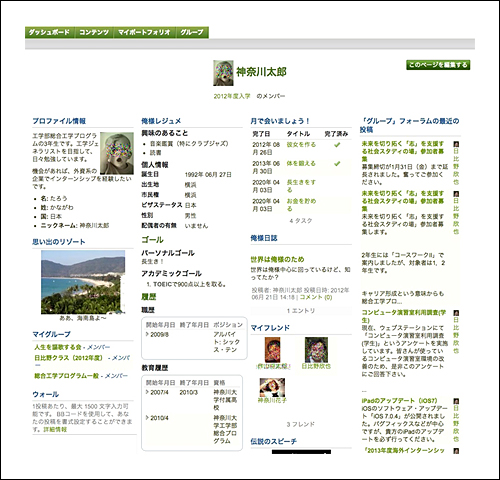Click the poster avatar beside コンピュータ演習室利用調査 post
Viewport: 500px width, 480px height.
click(x=456, y=313)
